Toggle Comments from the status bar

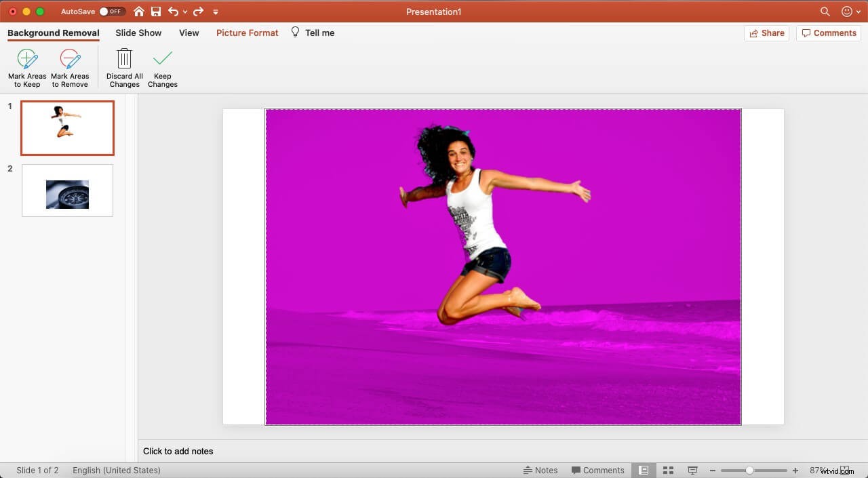(597, 469)
